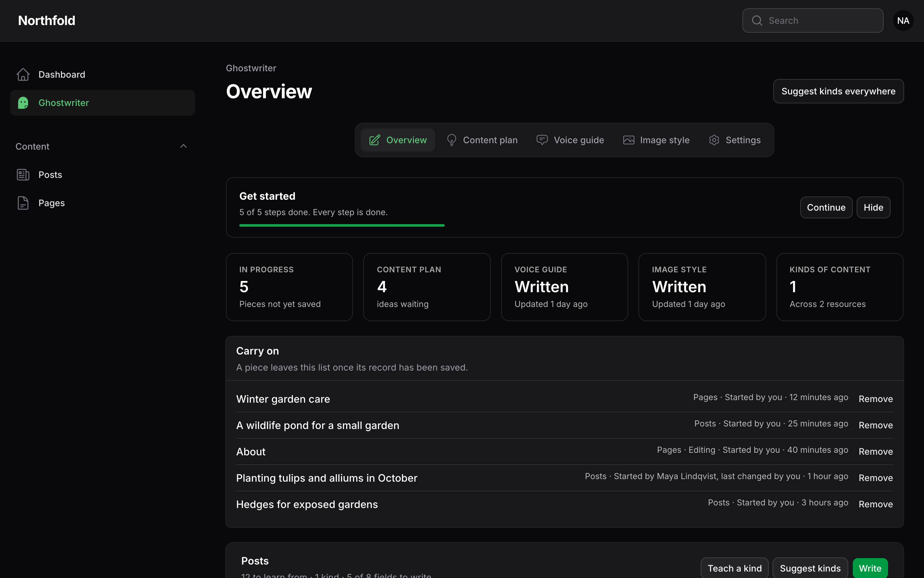
Task: Go to Dashboard in sidebar
Action: tap(102, 74)
